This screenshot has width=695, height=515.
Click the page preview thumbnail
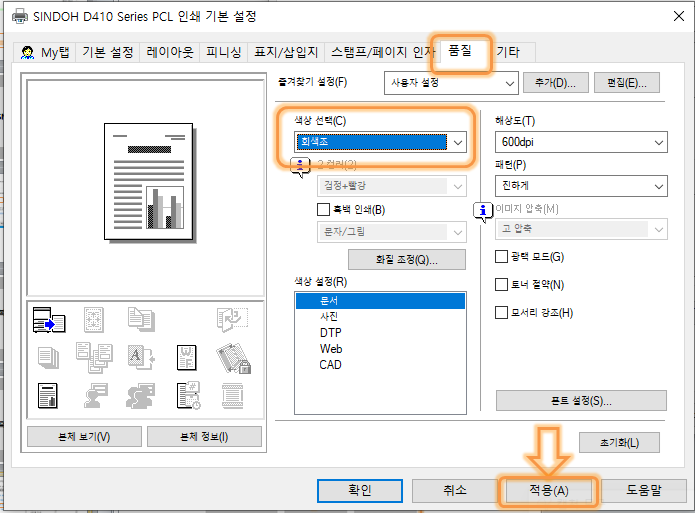[149, 182]
